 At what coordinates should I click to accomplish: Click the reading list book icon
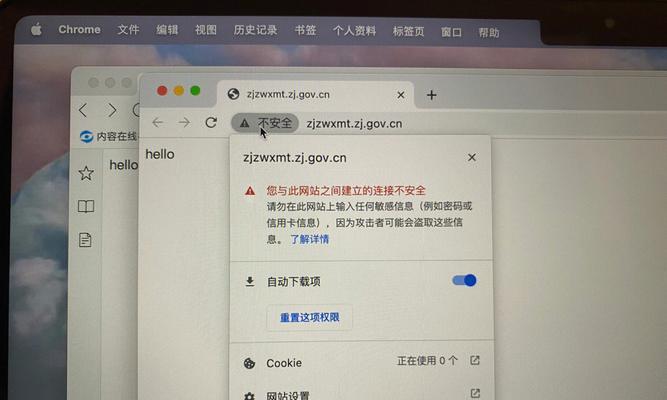point(86,206)
